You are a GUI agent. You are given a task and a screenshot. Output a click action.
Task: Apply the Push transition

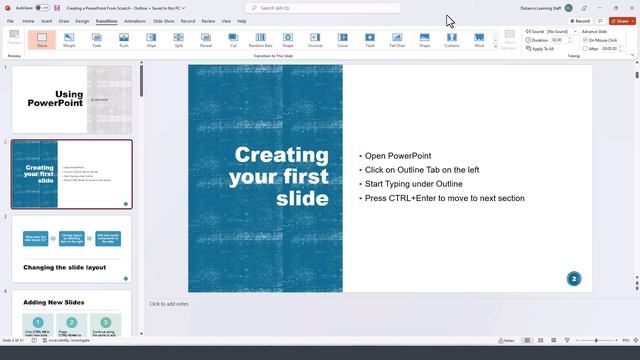[x=124, y=40]
